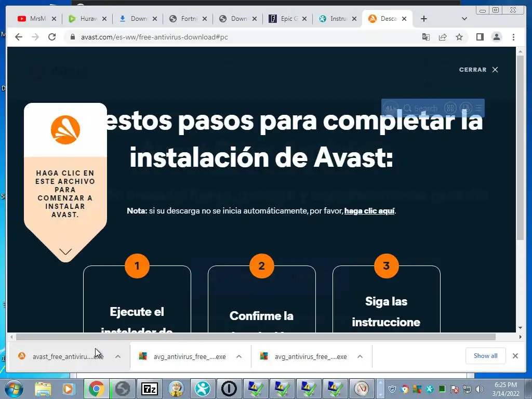Click the horizontal page scrollbar thumb
This screenshot has height=399, width=532.
pyautogui.click(x=256, y=337)
